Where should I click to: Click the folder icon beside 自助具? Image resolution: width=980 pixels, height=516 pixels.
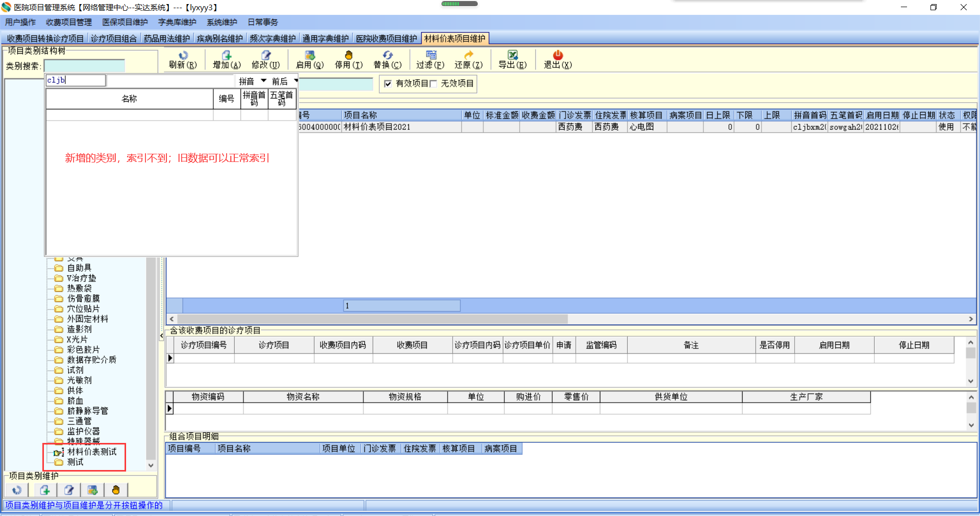[x=59, y=268]
